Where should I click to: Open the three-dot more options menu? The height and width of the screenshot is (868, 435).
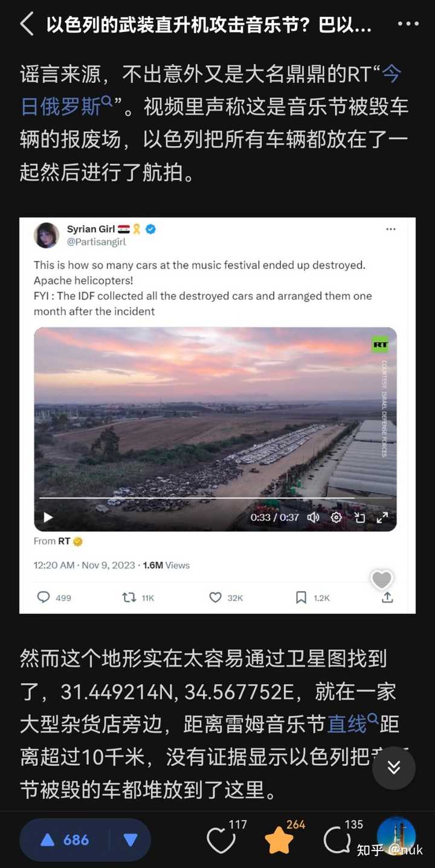tap(408, 24)
